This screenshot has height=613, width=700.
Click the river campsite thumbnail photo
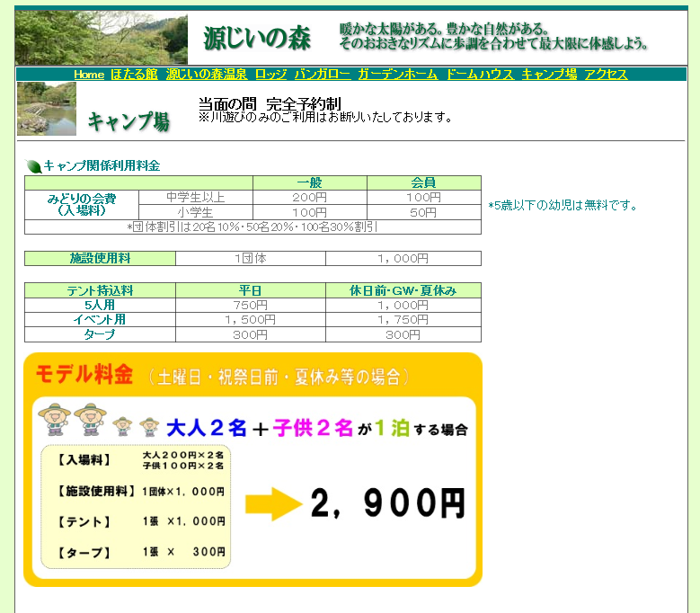47,110
